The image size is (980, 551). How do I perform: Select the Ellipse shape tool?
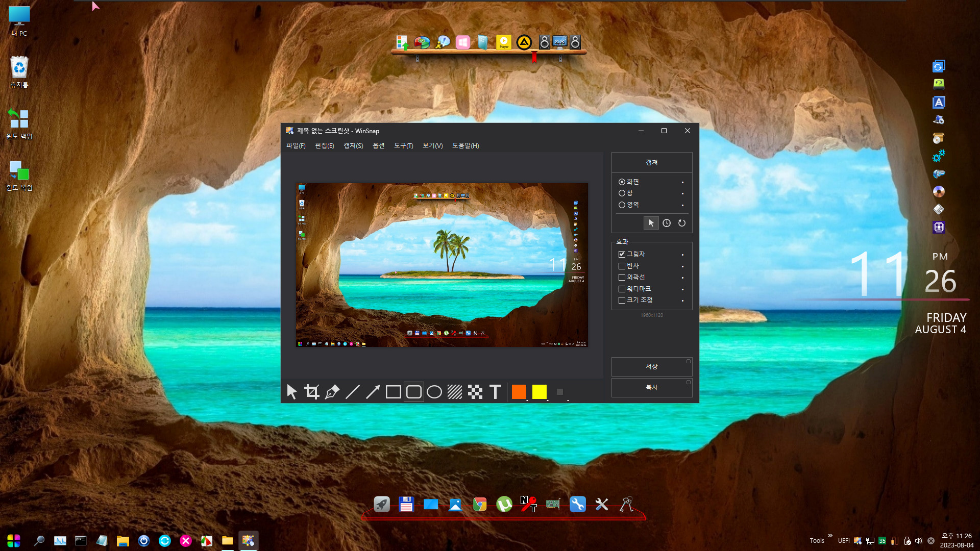tap(434, 392)
